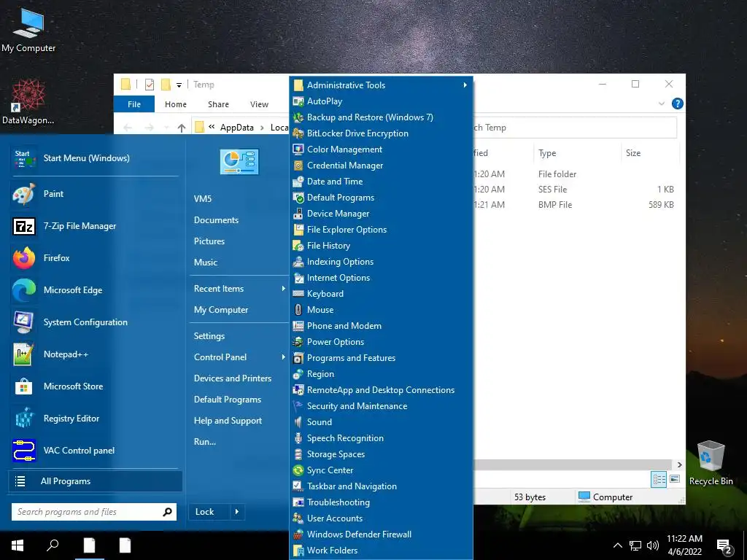Image resolution: width=747 pixels, height=560 pixels.
Task: Open Lock button arrow for power options
Action: [237, 512]
